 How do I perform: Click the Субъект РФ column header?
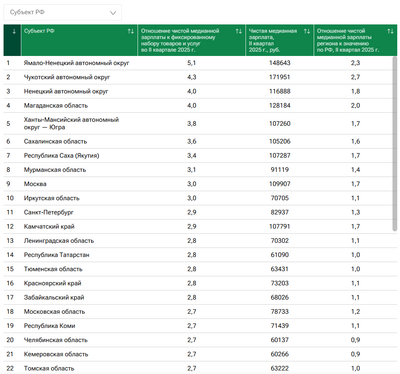coord(79,40)
